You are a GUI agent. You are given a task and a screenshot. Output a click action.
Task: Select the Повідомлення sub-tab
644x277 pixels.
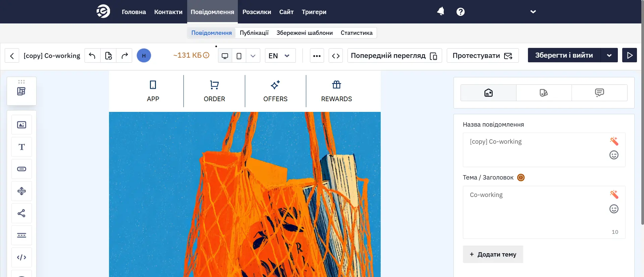coord(211,33)
